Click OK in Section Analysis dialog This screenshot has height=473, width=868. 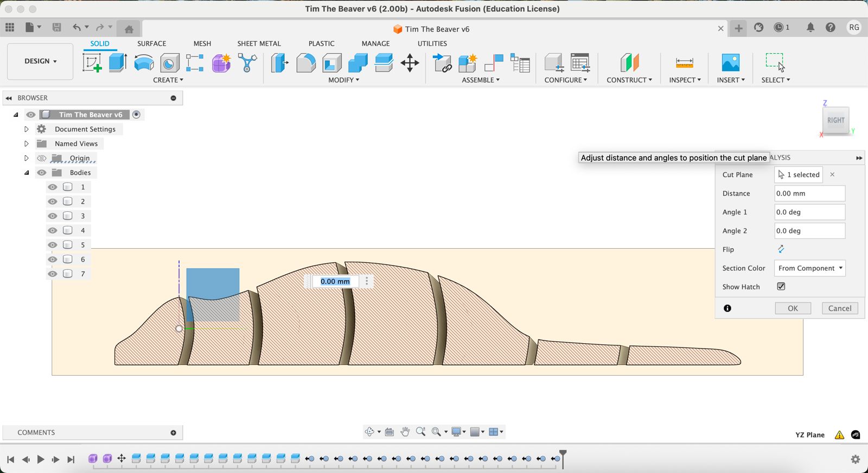(x=793, y=308)
